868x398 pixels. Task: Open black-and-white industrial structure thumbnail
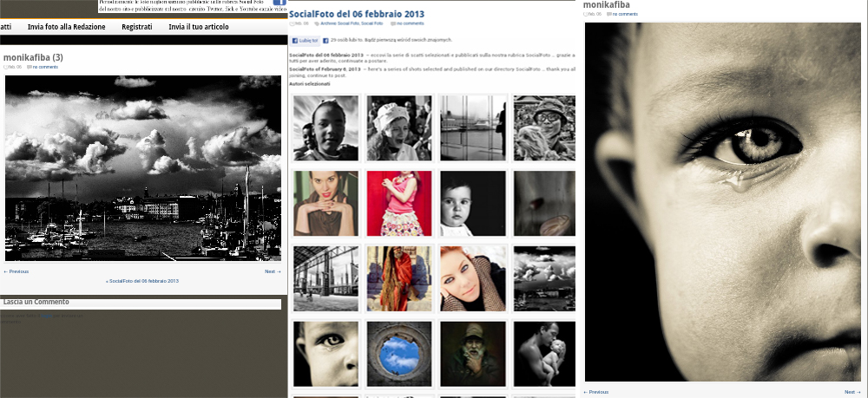pyautogui.click(x=326, y=278)
